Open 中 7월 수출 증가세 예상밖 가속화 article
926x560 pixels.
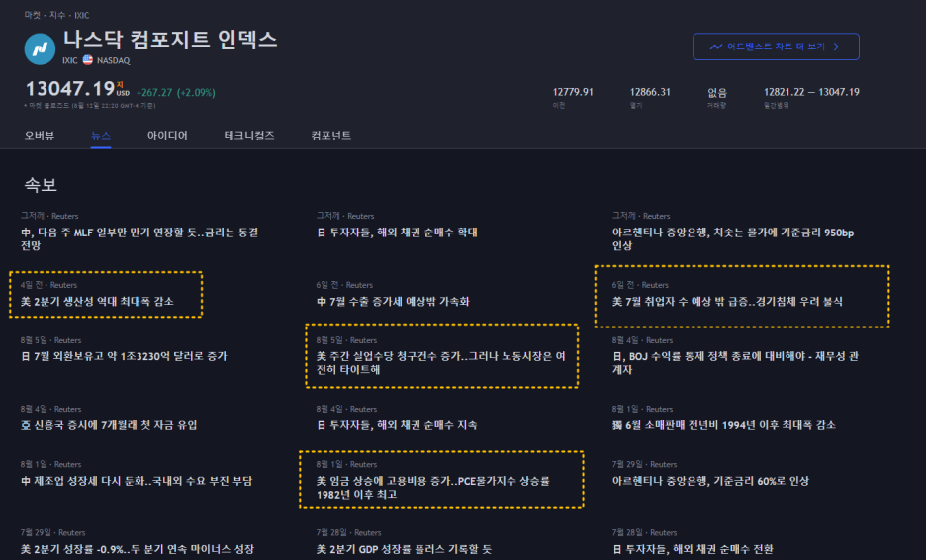[x=393, y=301]
